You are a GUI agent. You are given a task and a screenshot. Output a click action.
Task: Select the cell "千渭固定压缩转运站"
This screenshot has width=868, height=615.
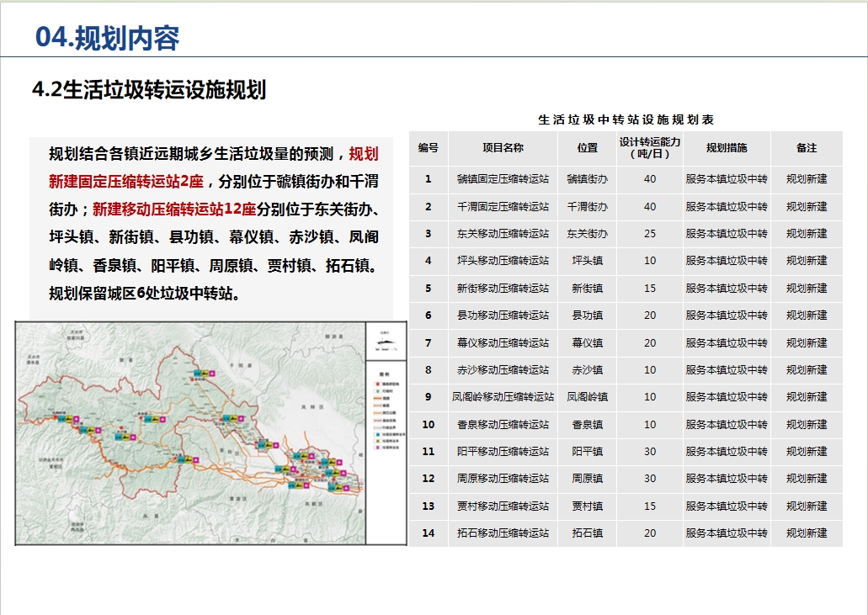coord(503,207)
